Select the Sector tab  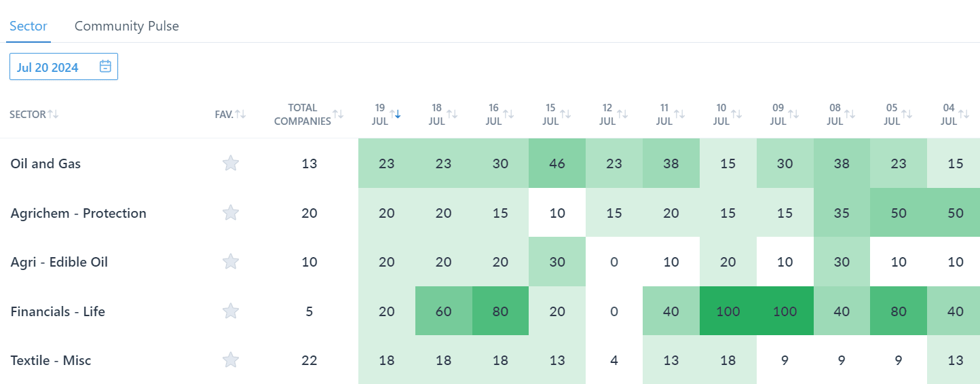pos(28,26)
